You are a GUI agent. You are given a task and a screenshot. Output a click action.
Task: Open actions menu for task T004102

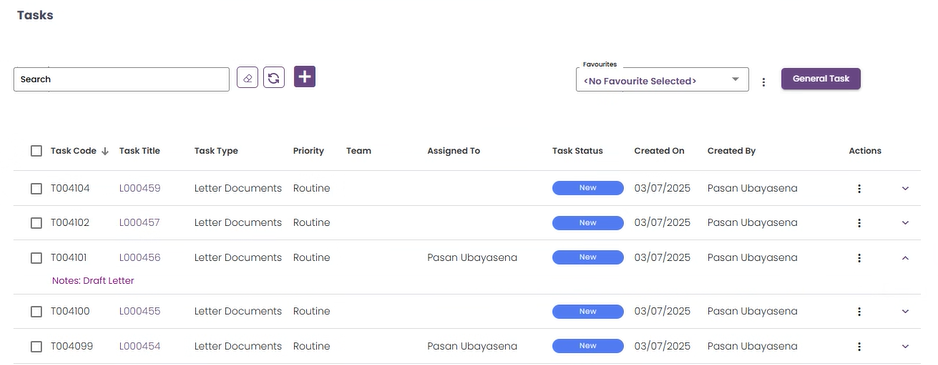(x=859, y=223)
